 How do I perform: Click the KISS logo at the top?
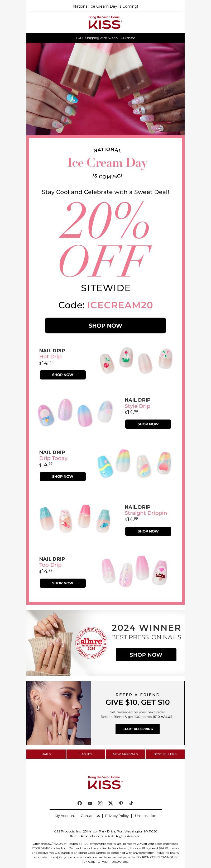click(x=105, y=22)
